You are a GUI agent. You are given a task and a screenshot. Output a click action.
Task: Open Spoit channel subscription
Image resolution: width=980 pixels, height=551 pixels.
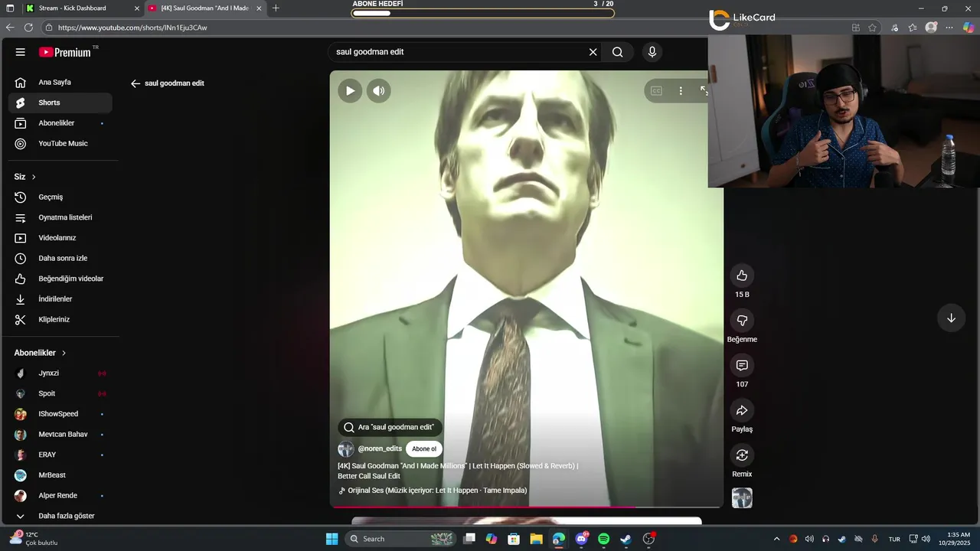click(60, 393)
